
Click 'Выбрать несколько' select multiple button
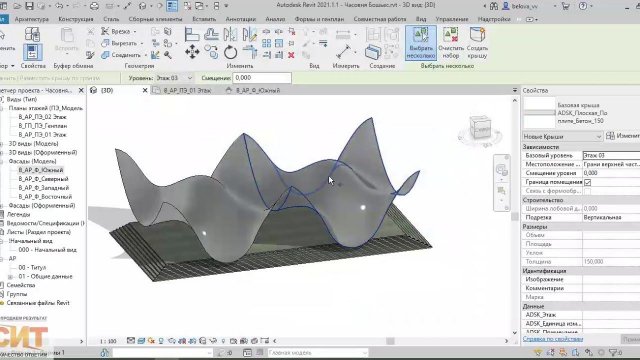pyautogui.click(x=421, y=43)
